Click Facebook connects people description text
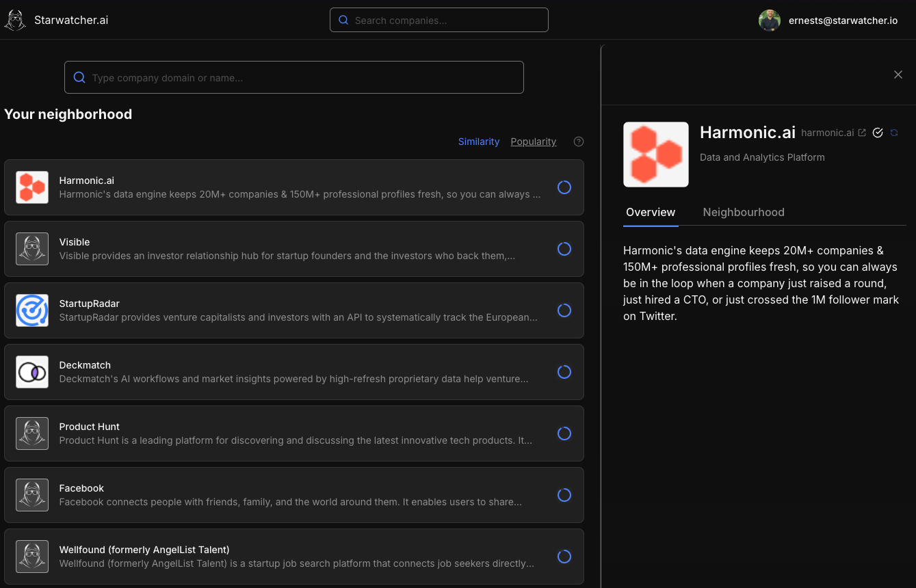Screen dimensions: 916x588 click(x=291, y=502)
